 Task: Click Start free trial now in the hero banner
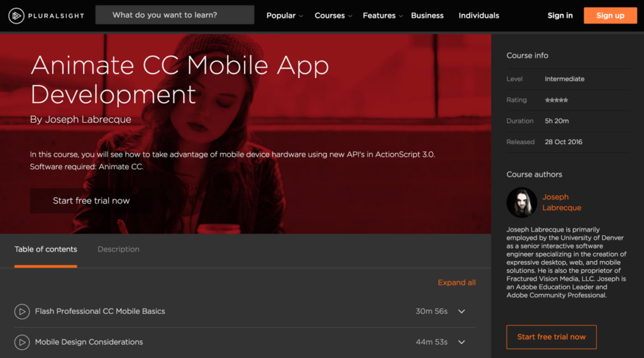click(x=91, y=201)
